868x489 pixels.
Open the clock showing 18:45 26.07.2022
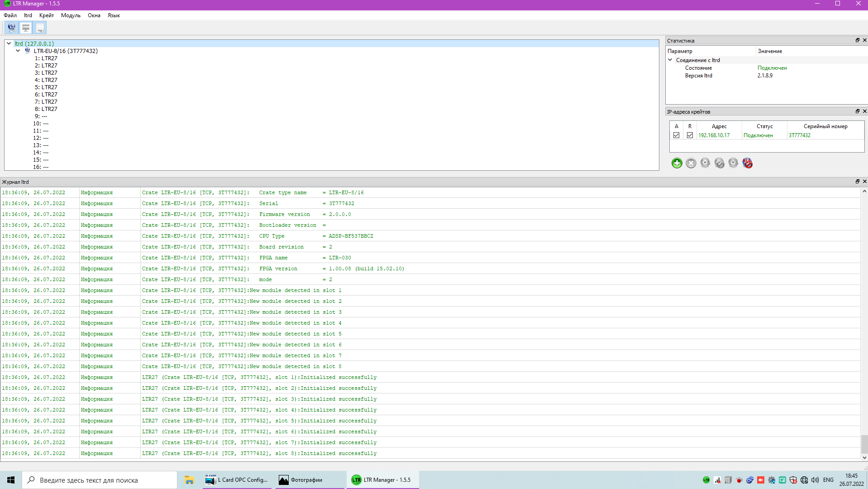click(x=851, y=480)
